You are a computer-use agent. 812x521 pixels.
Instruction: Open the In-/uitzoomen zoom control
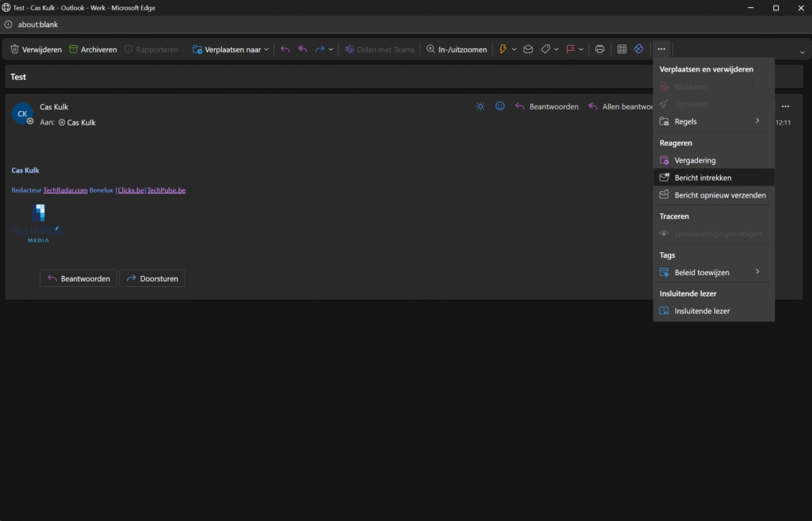coord(457,49)
